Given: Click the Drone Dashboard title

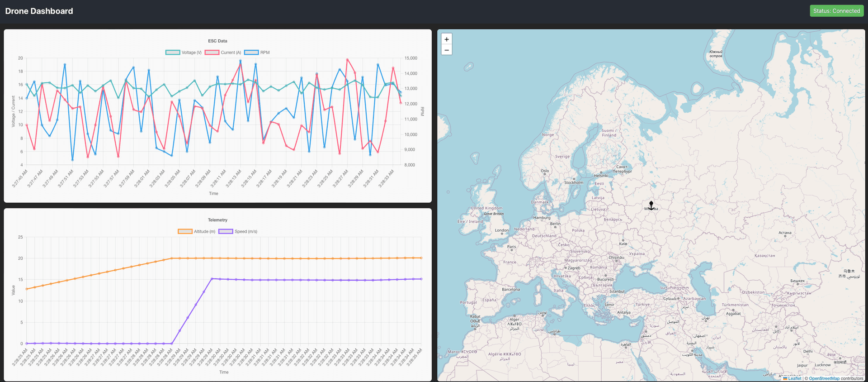Looking at the screenshot, I should click(x=39, y=11).
